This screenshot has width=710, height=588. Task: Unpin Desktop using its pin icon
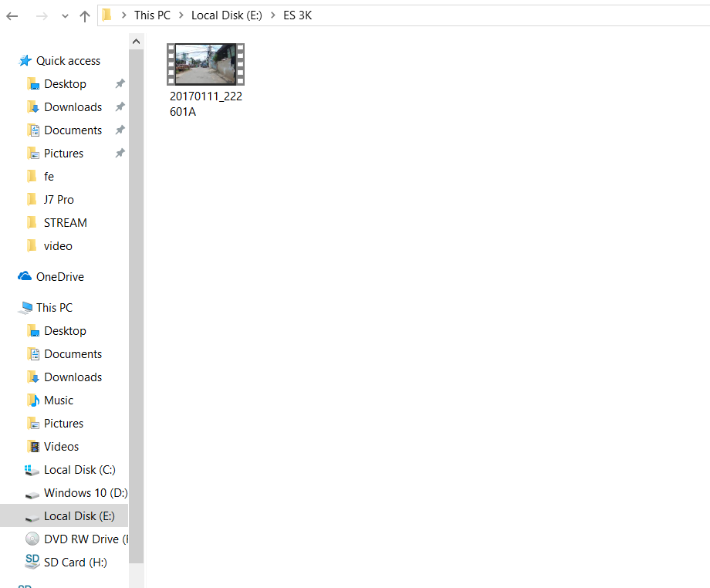[120, 84]
